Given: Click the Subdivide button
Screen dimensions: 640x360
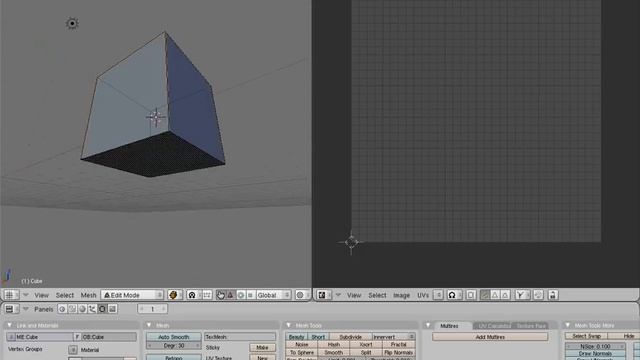Looking at the screenshot, I should point(350,337).
